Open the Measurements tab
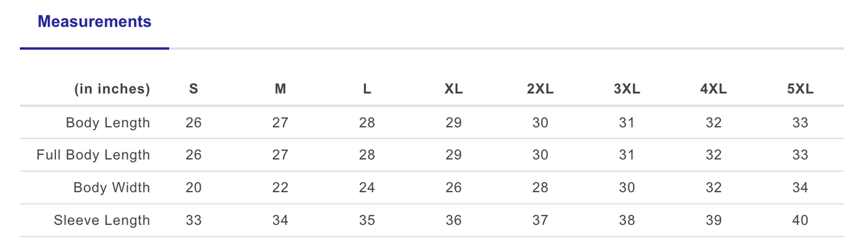 [94, 22]
